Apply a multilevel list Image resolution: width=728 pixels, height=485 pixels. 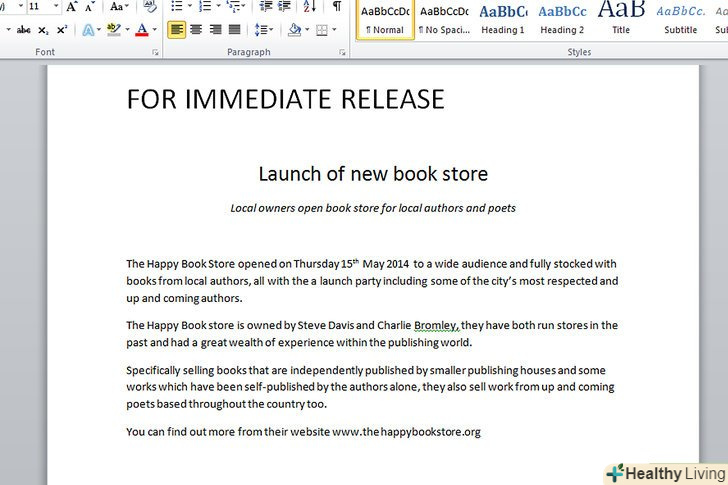(233, 6)
